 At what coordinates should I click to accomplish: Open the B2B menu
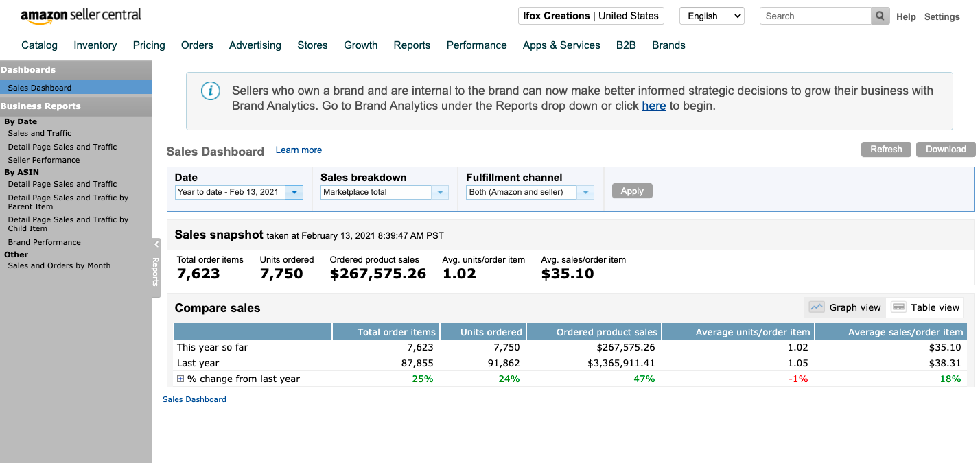(626, 45)
